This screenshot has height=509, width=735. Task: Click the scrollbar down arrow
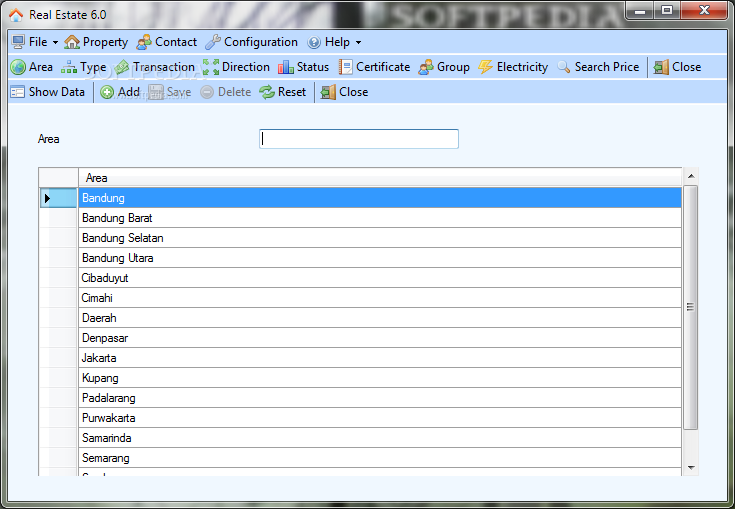coord(690,467)
